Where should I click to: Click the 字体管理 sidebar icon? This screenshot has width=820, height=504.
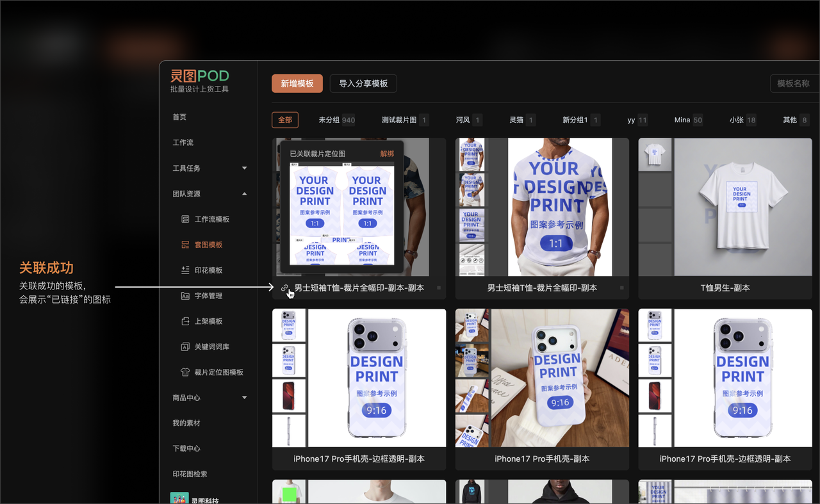click(185, 296)
